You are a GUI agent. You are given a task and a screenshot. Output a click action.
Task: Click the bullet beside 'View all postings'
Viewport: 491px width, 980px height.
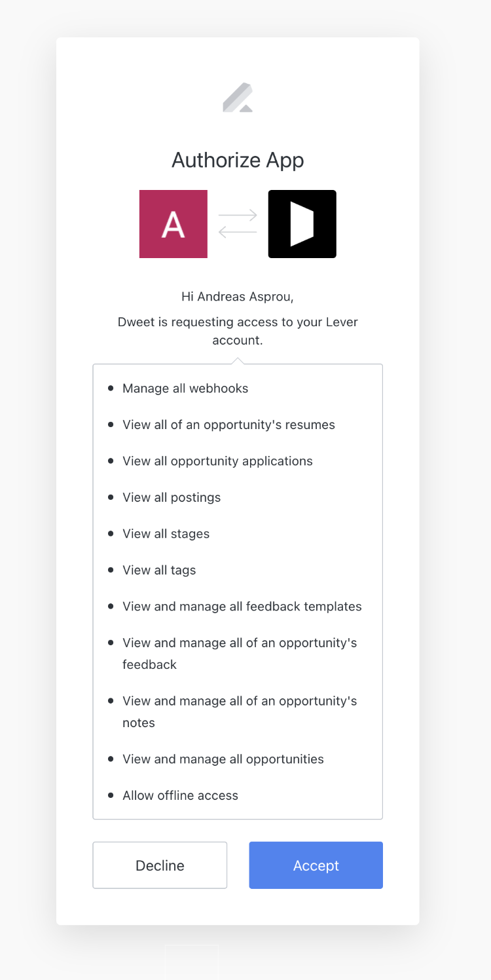pyautogui.click(x=111, y=497)
